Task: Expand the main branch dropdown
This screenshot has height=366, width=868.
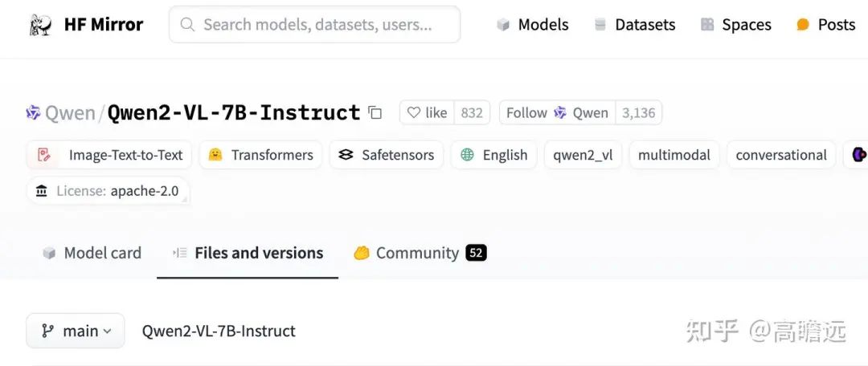Action: coord(76,331)
